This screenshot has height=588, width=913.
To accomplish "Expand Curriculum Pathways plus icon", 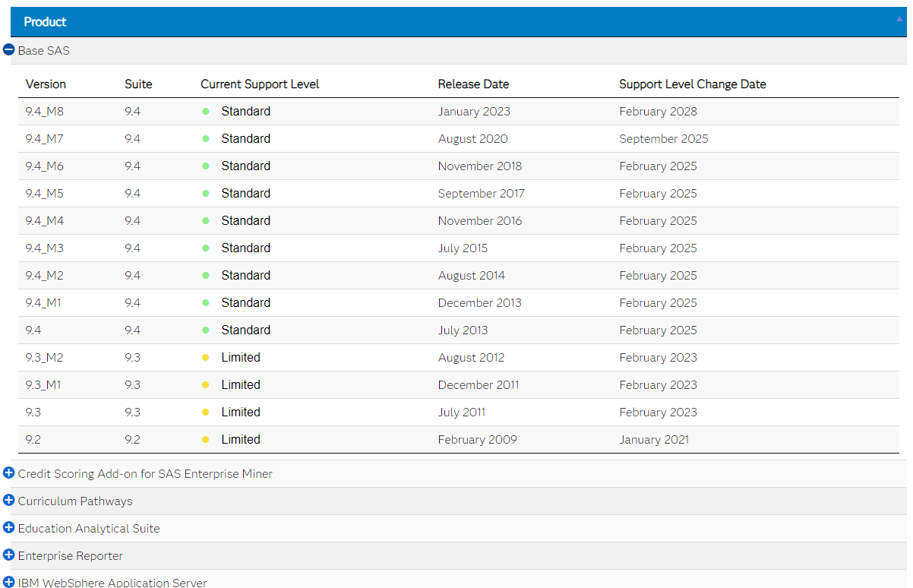I will pos(9,500).
